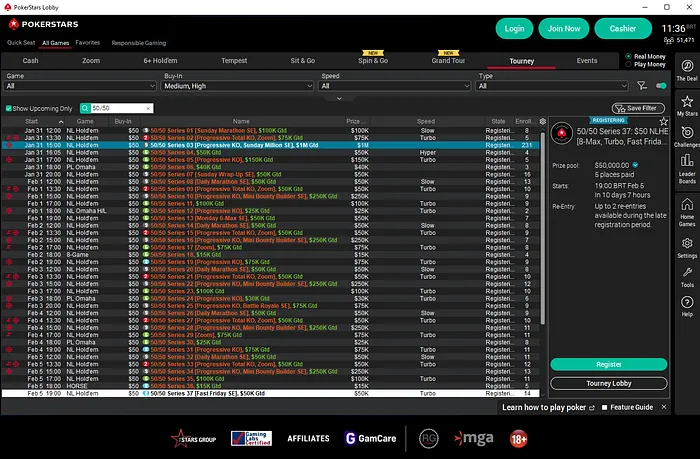Click the green Register button
700x459 pixels.
click(609, 364)
